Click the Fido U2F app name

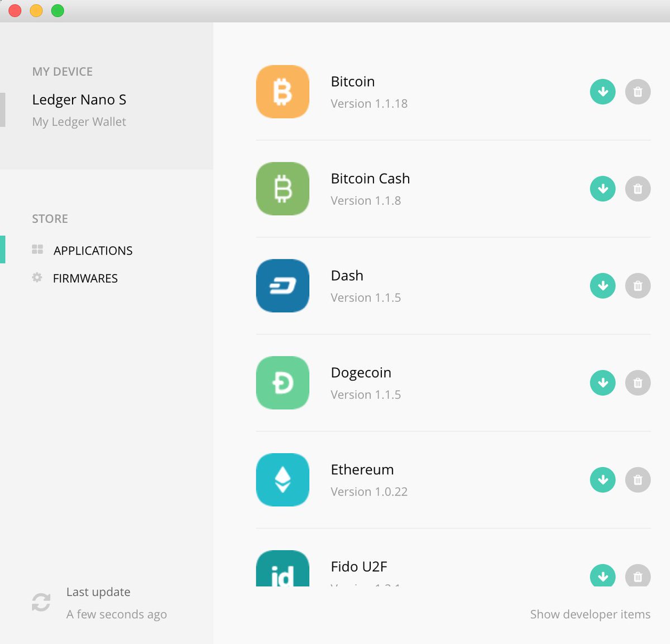click(x=359, y=567)
